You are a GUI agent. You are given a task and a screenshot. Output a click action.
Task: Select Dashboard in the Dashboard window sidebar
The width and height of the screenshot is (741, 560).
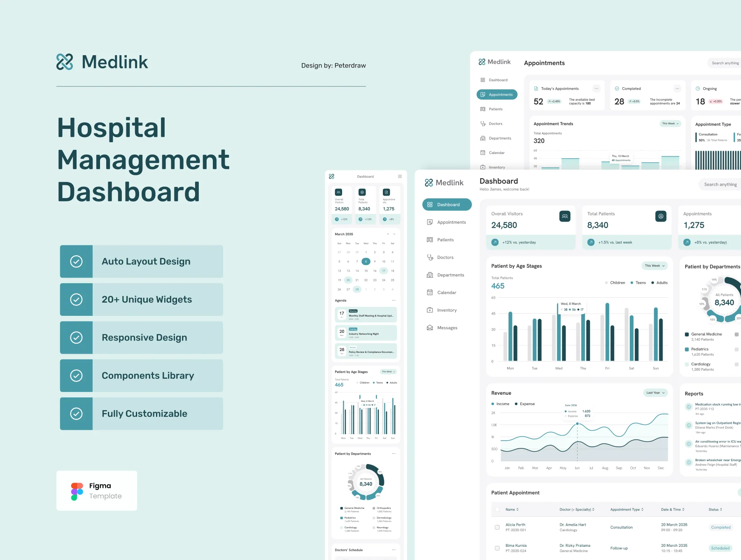pos(447,205)
